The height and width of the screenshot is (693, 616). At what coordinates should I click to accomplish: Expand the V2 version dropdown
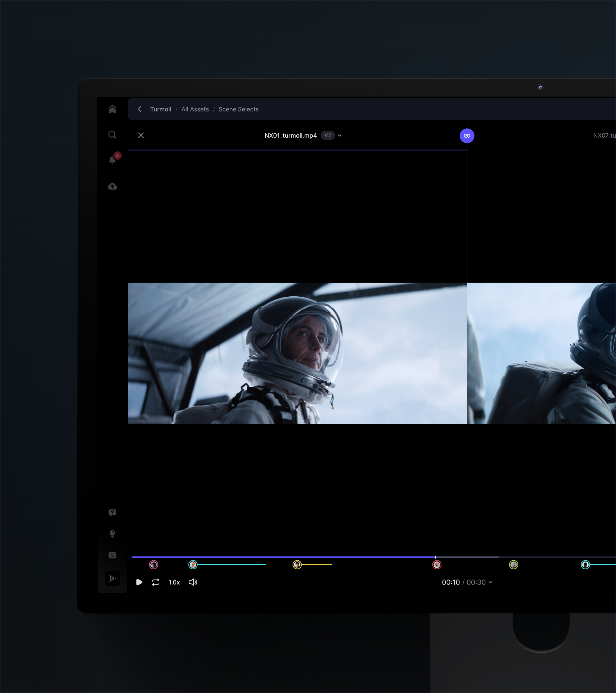340,136
